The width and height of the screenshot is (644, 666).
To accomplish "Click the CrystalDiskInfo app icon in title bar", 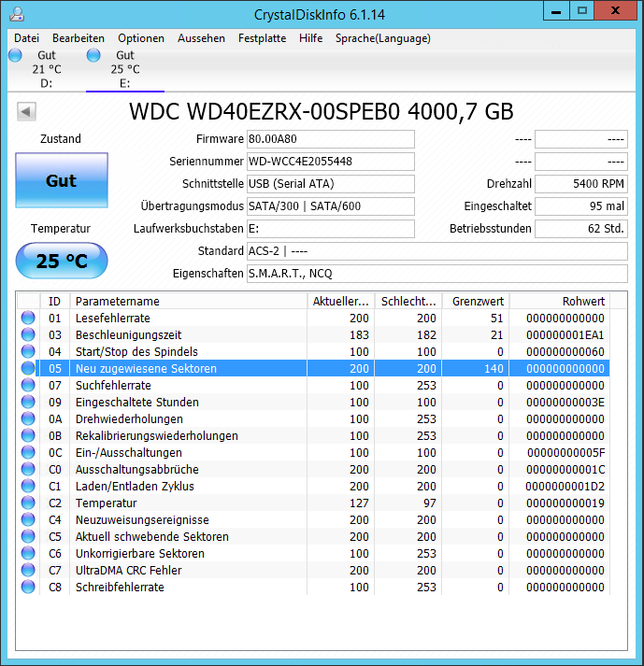I will pyautogui.click(x=17, y=14).
